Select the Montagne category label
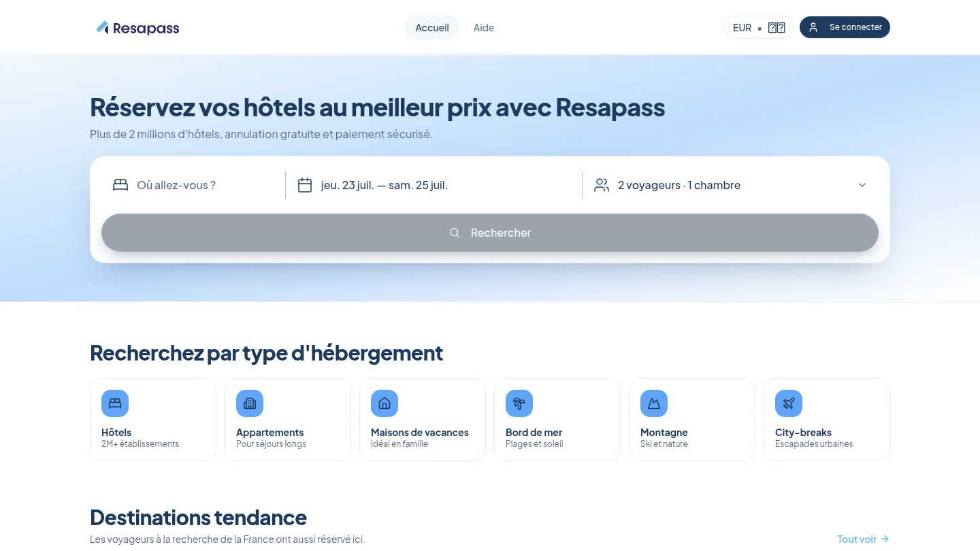980x551 pixels. tap(664, 433)
